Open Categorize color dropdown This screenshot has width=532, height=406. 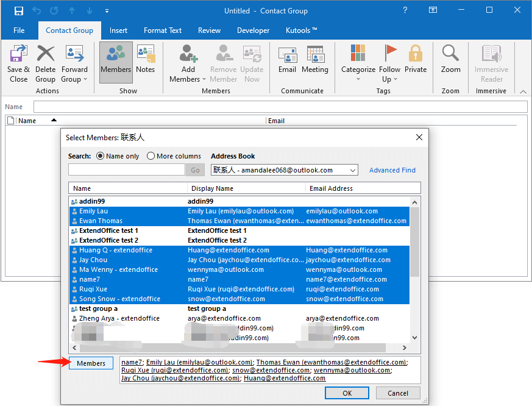pos(358,64)
